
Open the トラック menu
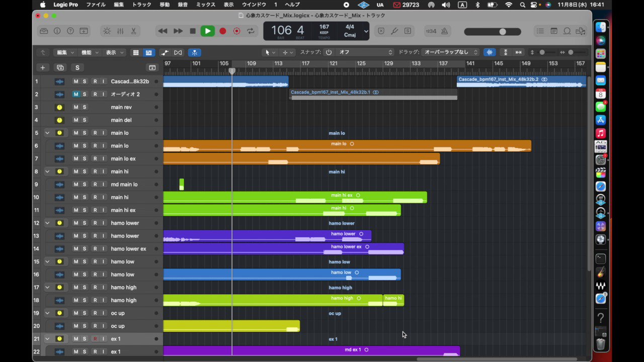(x=142, y=5)
